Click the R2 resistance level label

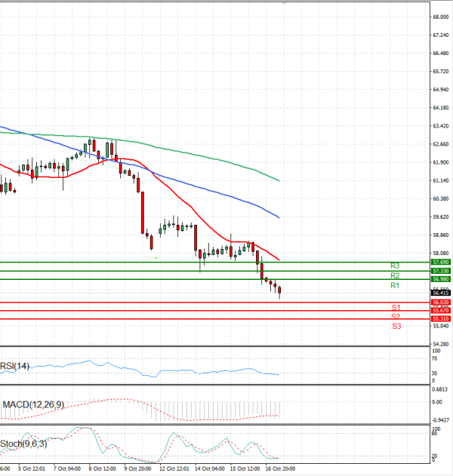pyautogui.click(x=394, y=276)
